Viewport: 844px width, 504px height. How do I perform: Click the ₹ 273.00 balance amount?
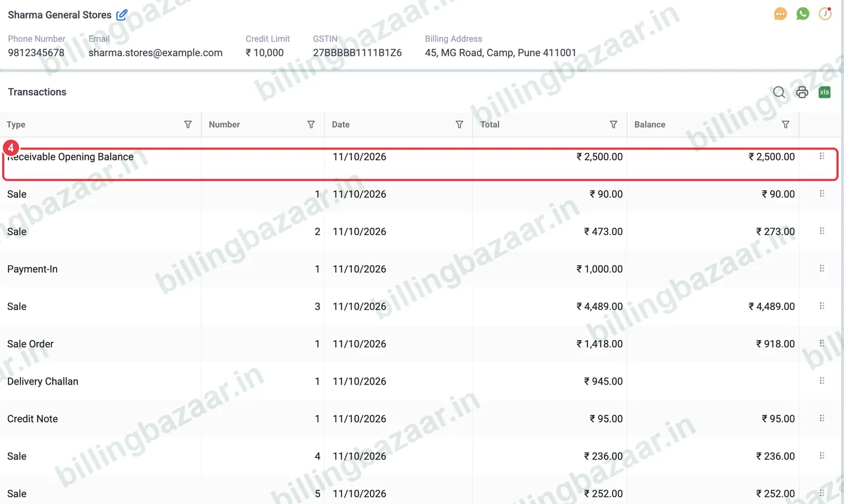coord(775,232)
